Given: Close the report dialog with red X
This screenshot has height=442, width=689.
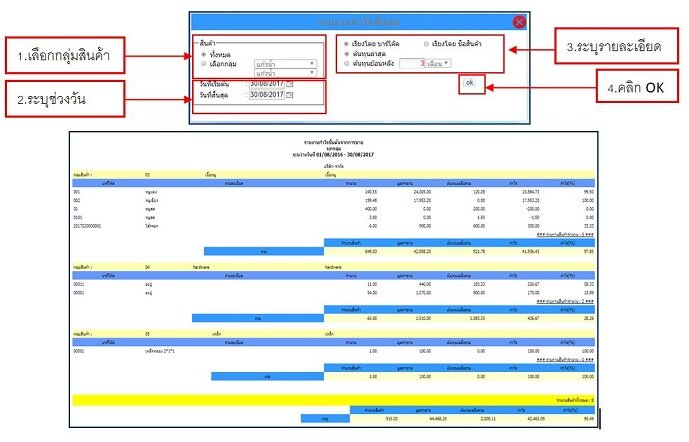Looking at the screenshot, I should (x=519, y=22).
